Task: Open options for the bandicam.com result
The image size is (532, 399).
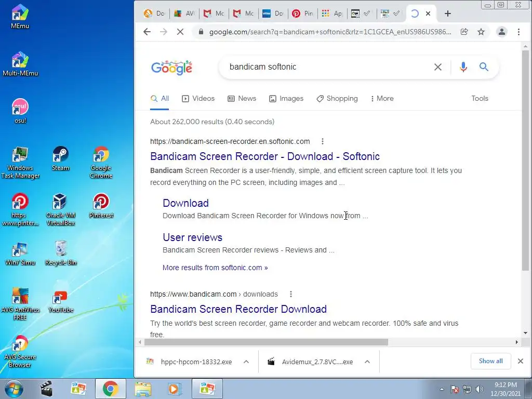Action: pyautogui.click(x=291, y=294)
